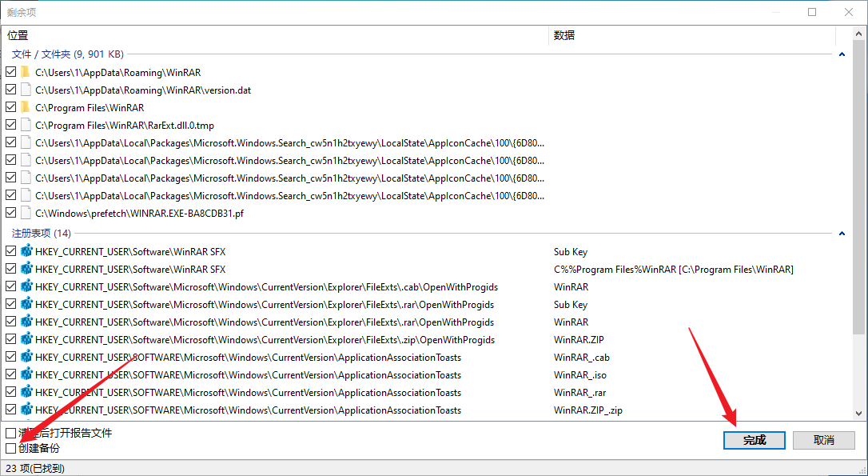Screen dimensions: 868x476
Task: Click registry icon of WinRAR.ZIP_.zip row
Action: tap(26, 410)
